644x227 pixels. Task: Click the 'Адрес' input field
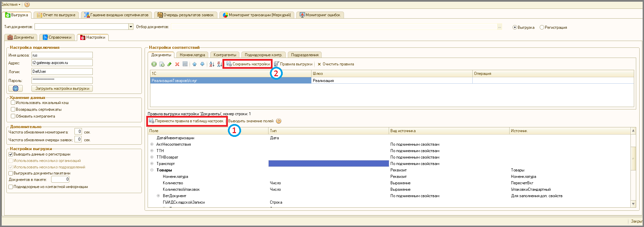click(x=62, y=63)
